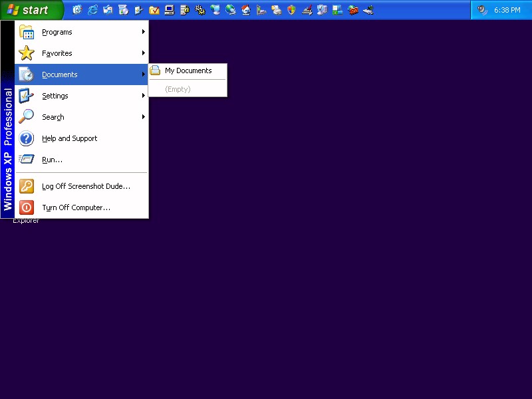Click the yellow checkmark folder icon in taskbar
The height and width of the screenshot is (399, 532).
(154, 10)
